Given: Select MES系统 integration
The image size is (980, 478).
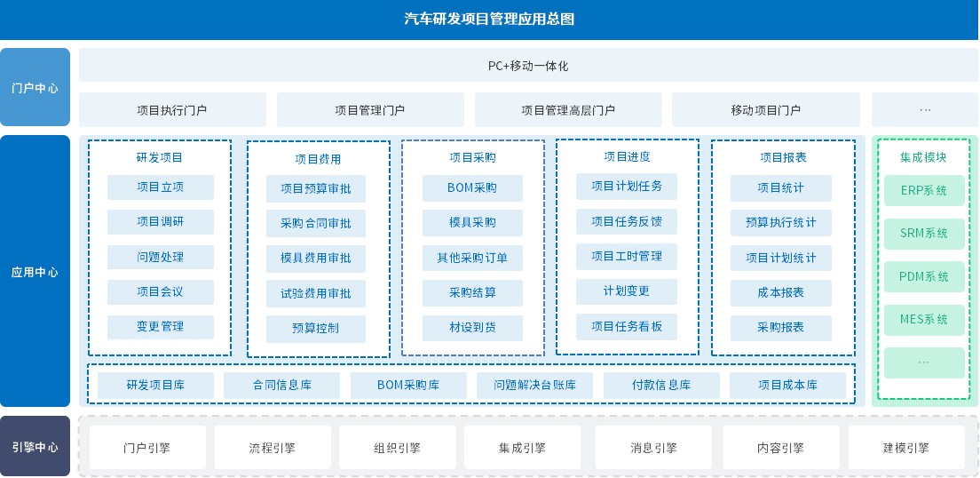Looking at the screenshot, I should 924,320.
